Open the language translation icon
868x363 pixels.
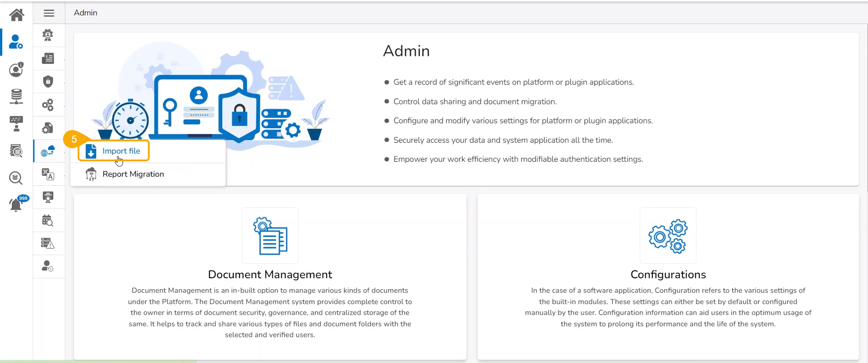(48, 174)
